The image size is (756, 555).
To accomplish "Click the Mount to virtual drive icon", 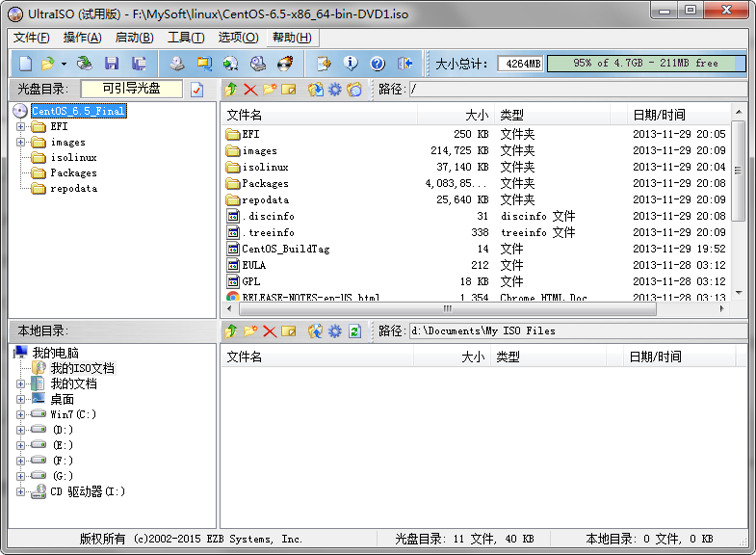I will point(258,64).
